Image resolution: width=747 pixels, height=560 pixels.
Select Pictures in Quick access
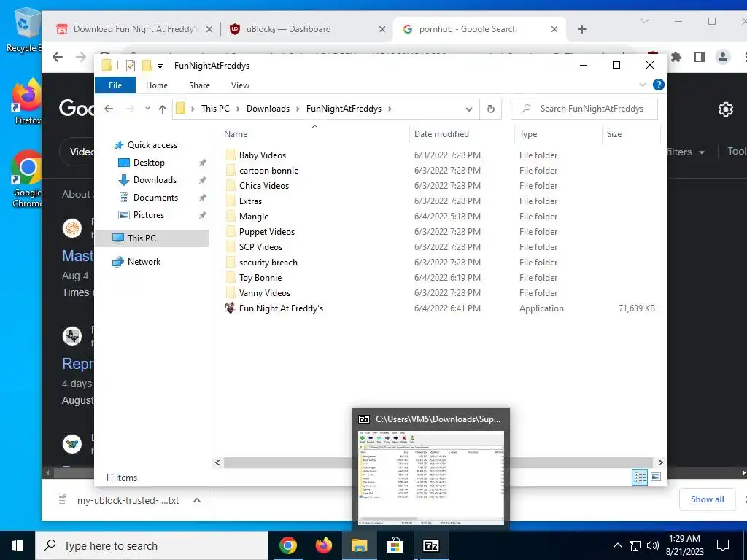coord(149,215)
